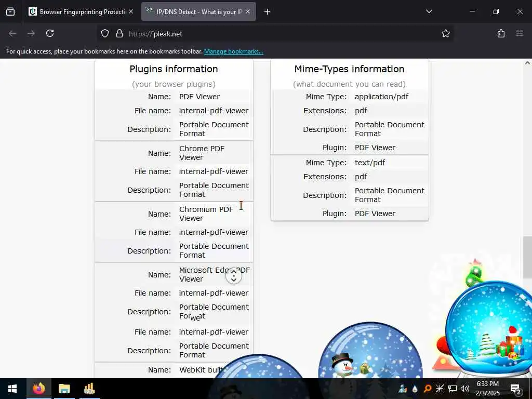532x399 pixels.
Task: Click 'pdf' extension under text/pdf
Action: [361, 177]
